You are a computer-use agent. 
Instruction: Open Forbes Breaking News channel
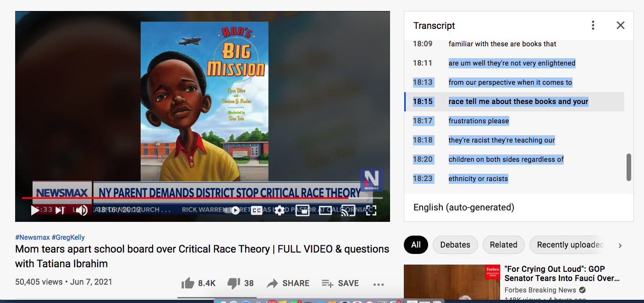(540, 290)
